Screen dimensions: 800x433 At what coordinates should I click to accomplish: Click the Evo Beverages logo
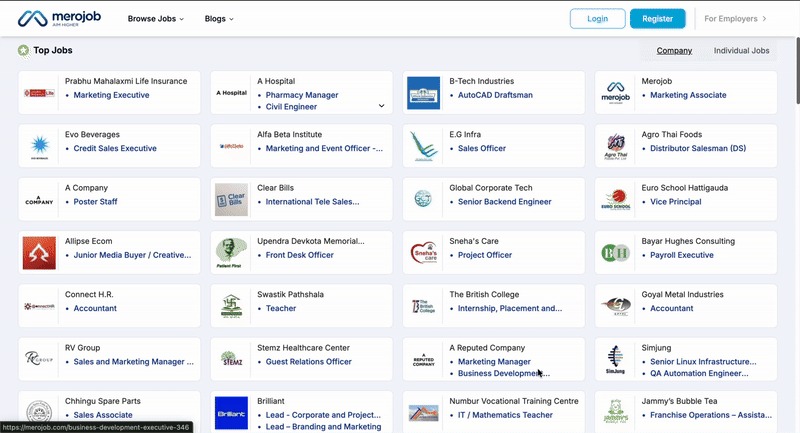coord(39,147)
